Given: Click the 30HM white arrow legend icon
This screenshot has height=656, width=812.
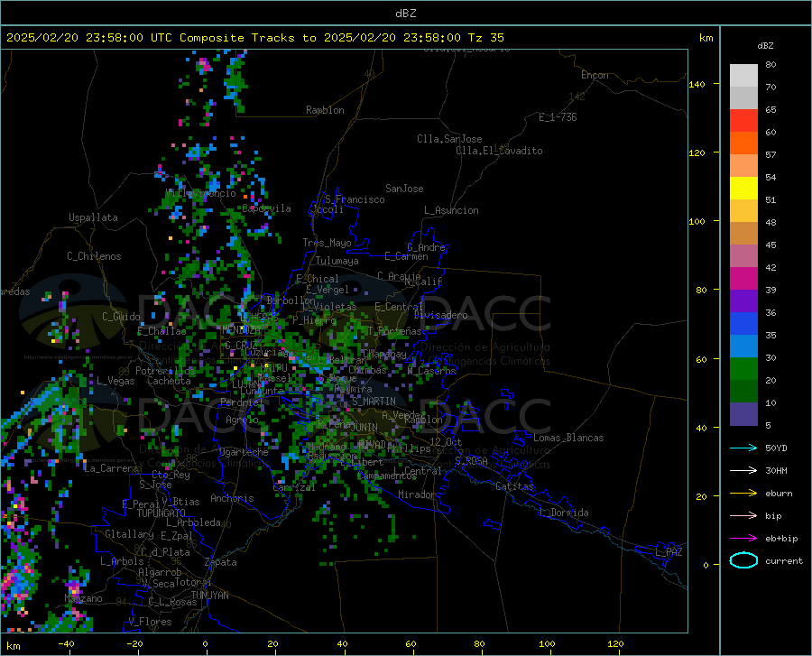Looking at the screenshot, I should [x=743, y=471].
